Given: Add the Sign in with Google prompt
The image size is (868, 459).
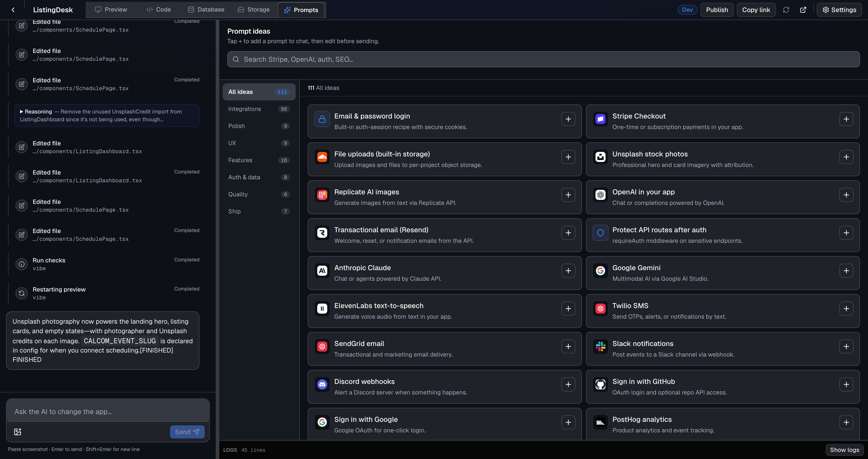Looking at the screenshot, I should [568, 422].
